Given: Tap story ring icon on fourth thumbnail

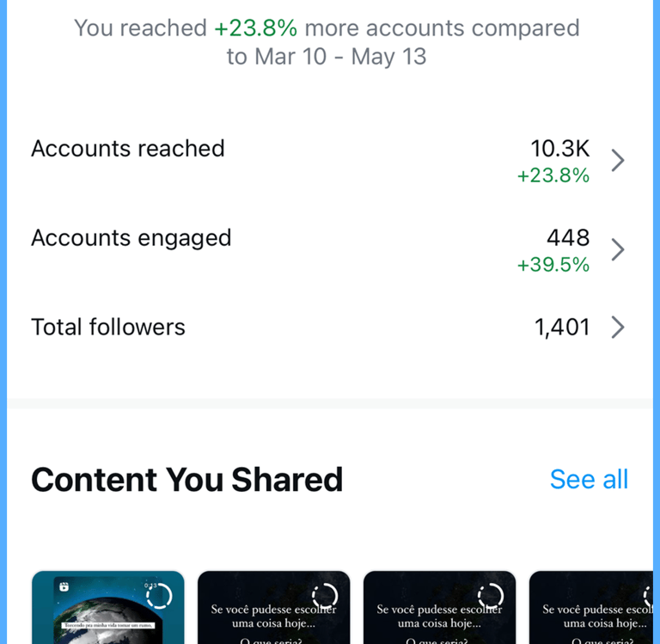Looking at the screenshot, I should click(646, 595).
